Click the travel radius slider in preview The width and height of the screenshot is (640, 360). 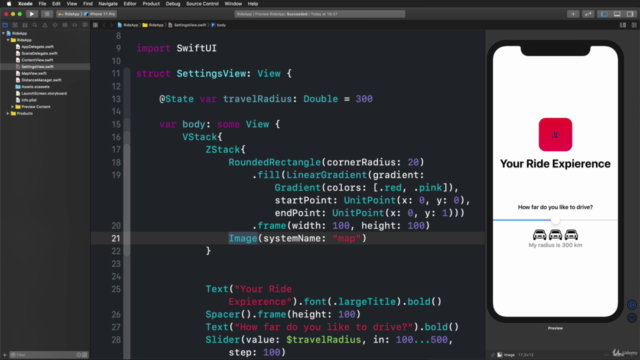[x=555, y=220]
